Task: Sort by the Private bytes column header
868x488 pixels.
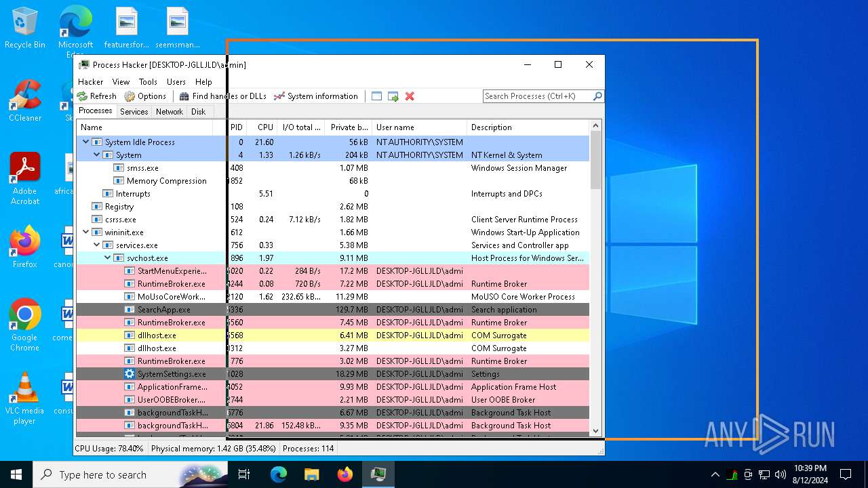Action: tap(349, 127)
